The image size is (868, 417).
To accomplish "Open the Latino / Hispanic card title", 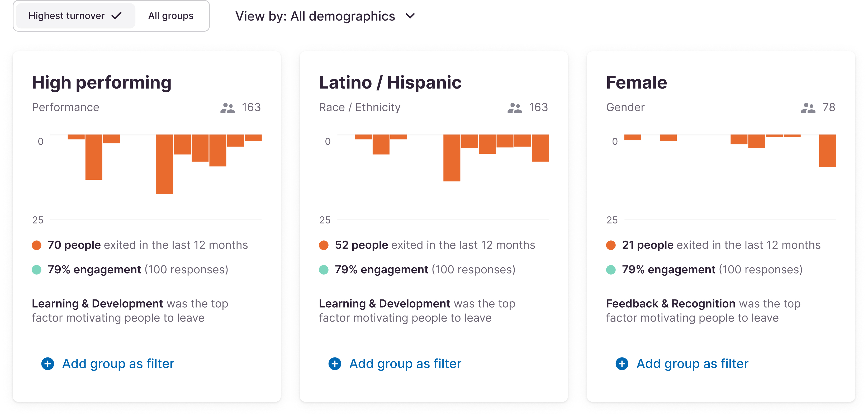I will (x=390, y=83).
